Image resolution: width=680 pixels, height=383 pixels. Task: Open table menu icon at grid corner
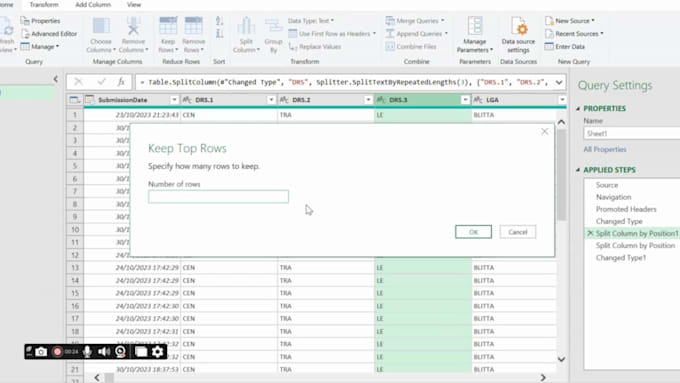tap(75, 100)
